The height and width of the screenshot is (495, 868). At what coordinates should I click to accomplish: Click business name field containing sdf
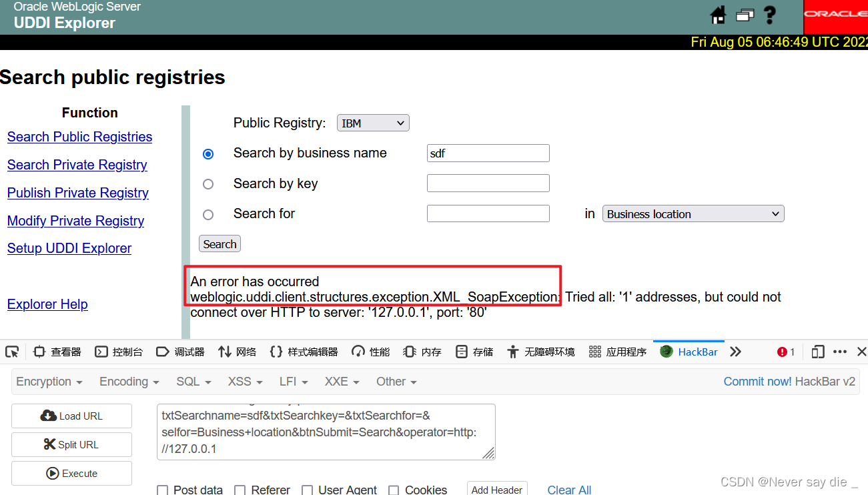[488, 153]
